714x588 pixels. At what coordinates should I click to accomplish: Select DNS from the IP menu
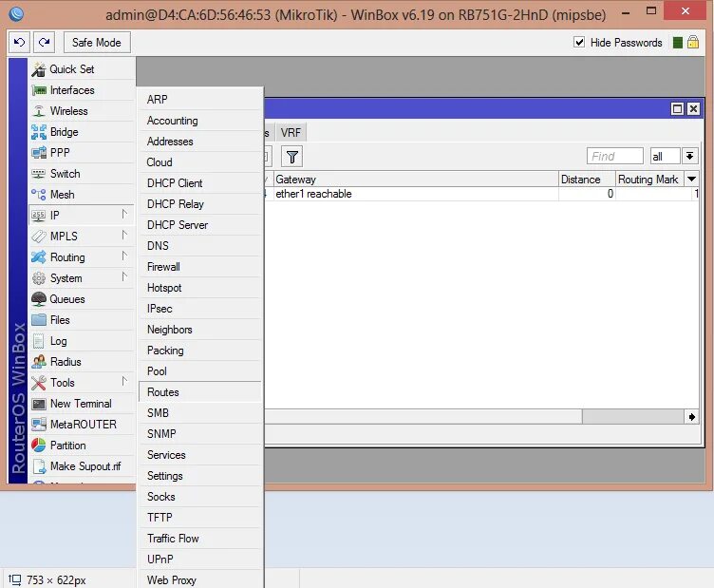click(x=200, y=246)
